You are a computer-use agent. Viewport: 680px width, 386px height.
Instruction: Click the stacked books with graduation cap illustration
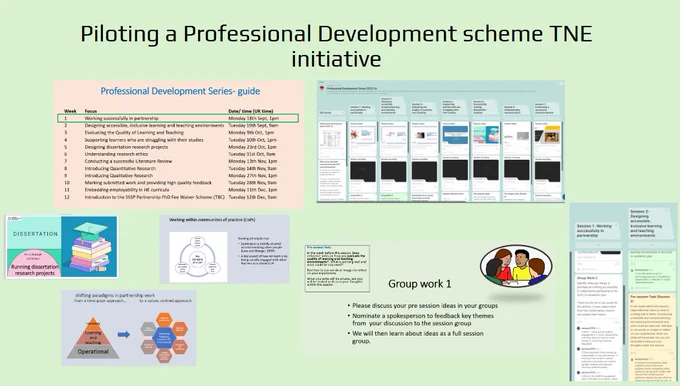click(x=90, y=247)
